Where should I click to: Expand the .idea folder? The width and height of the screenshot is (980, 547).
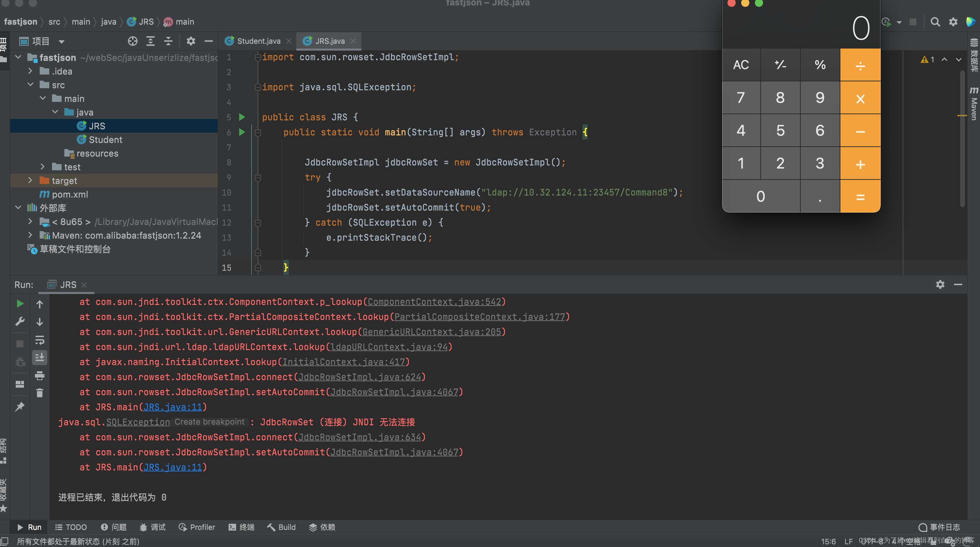(x=30, y=71)
